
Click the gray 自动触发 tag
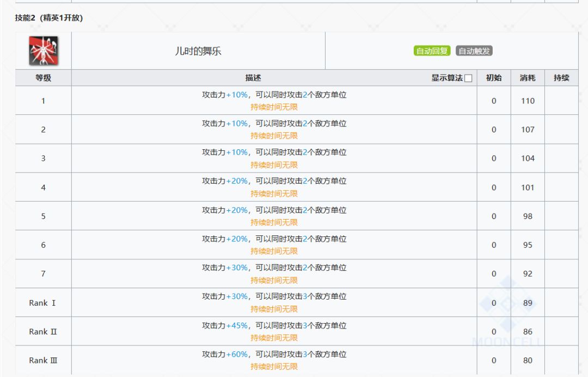coord(474,51)
